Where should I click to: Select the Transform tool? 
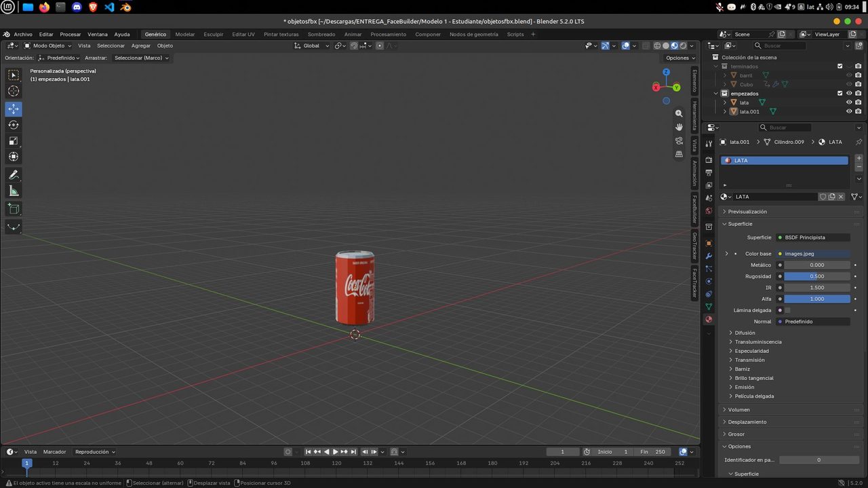14,157
